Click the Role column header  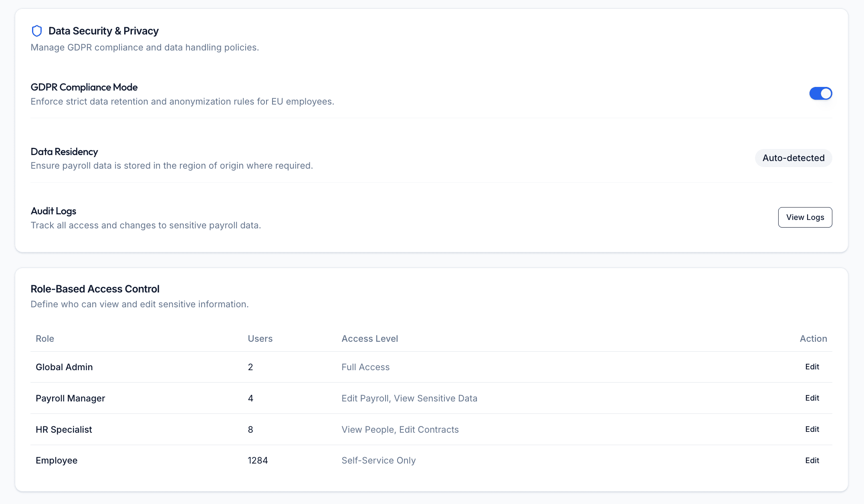(x=44, y=339)
